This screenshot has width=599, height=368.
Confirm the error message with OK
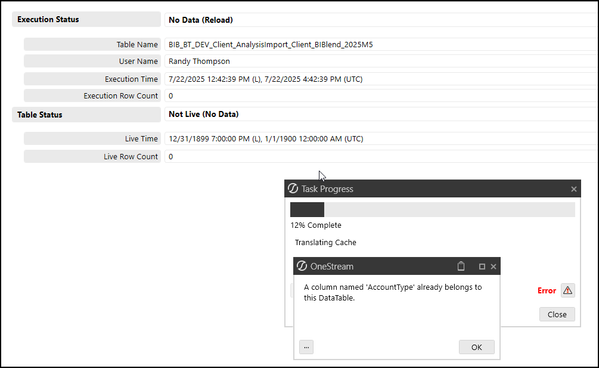pos(477,347)
